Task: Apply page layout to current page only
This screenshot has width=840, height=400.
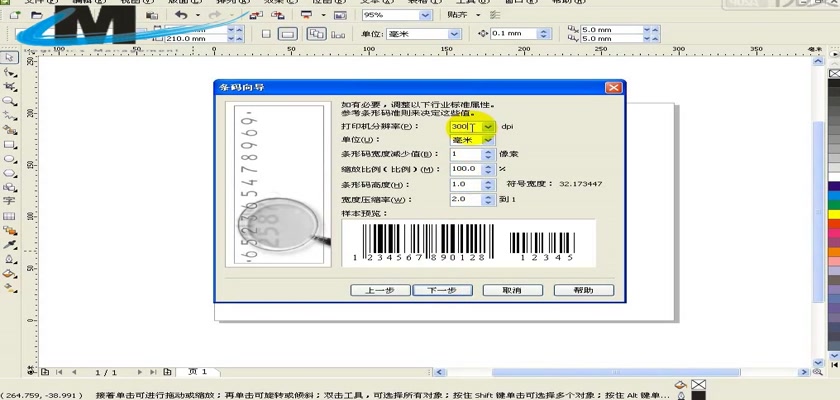Action: click(338, 34)
